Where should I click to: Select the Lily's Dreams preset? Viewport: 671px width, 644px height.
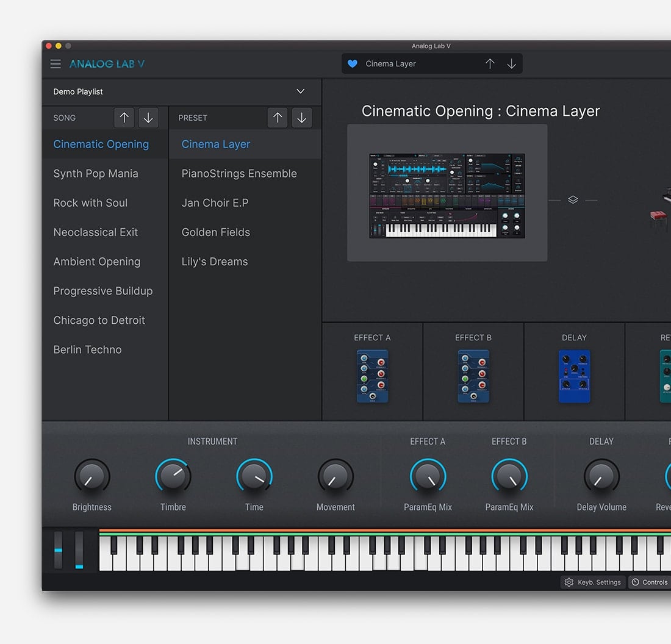(x=245, y=262)
